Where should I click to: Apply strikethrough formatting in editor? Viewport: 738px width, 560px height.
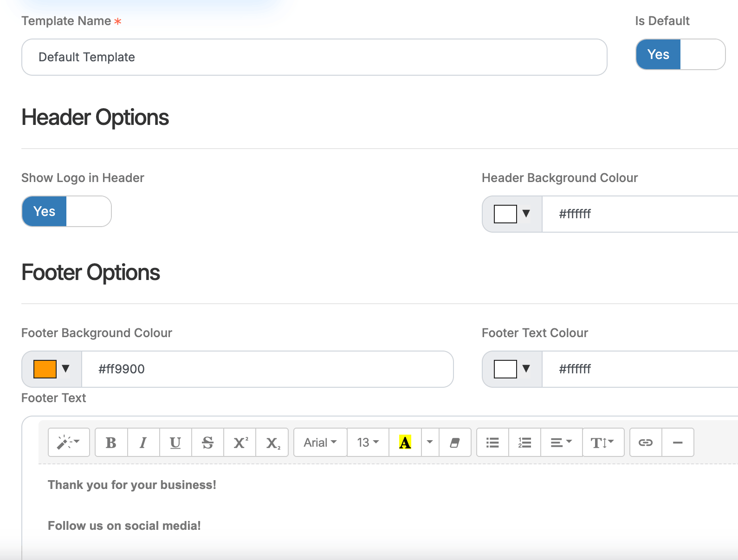pos(207,443)
